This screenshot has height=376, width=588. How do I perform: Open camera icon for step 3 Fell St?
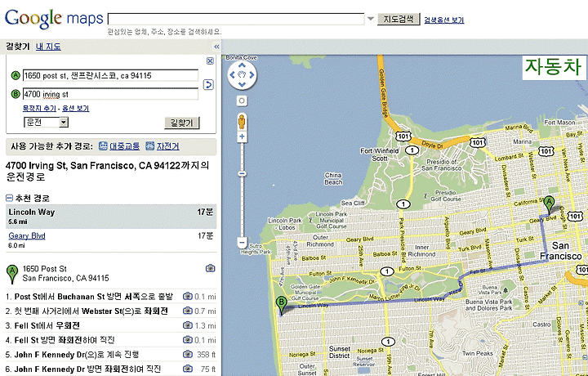pos(188,325)
